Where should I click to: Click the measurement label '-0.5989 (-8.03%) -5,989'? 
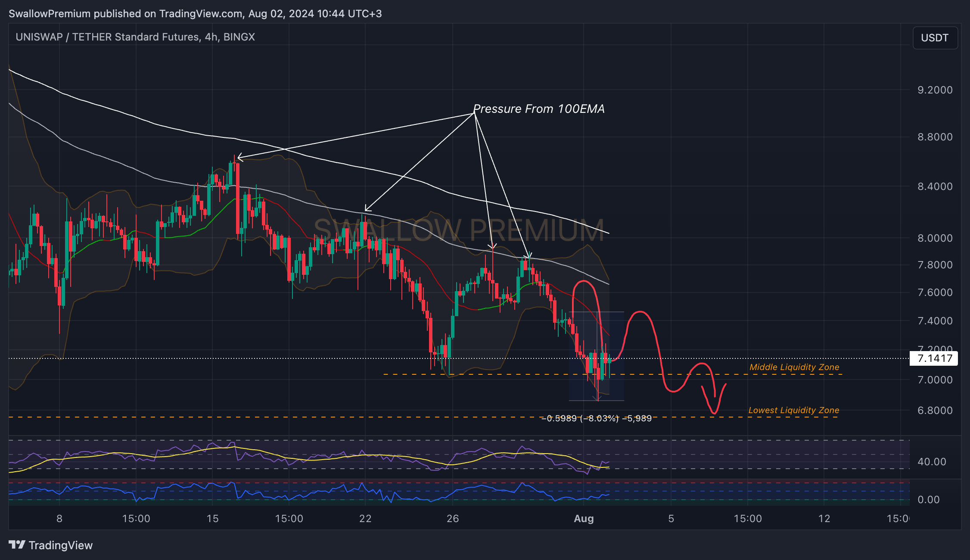[597, 418]
